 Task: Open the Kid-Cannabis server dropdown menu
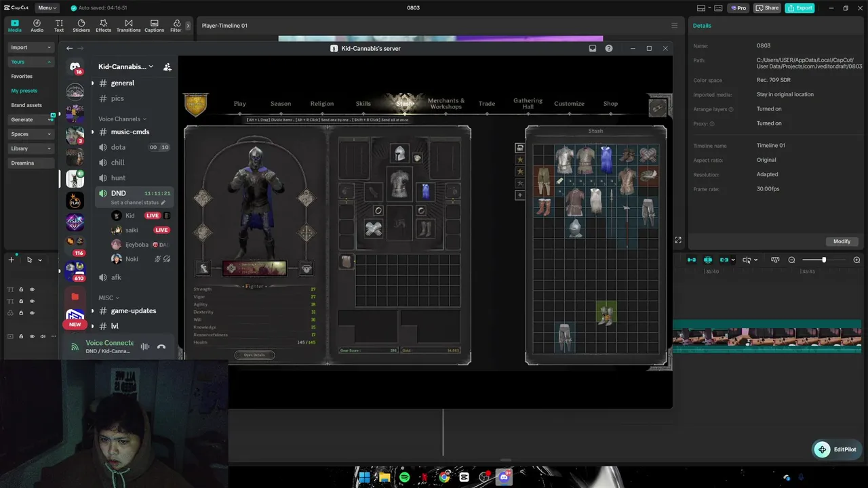tap(125, 66)
